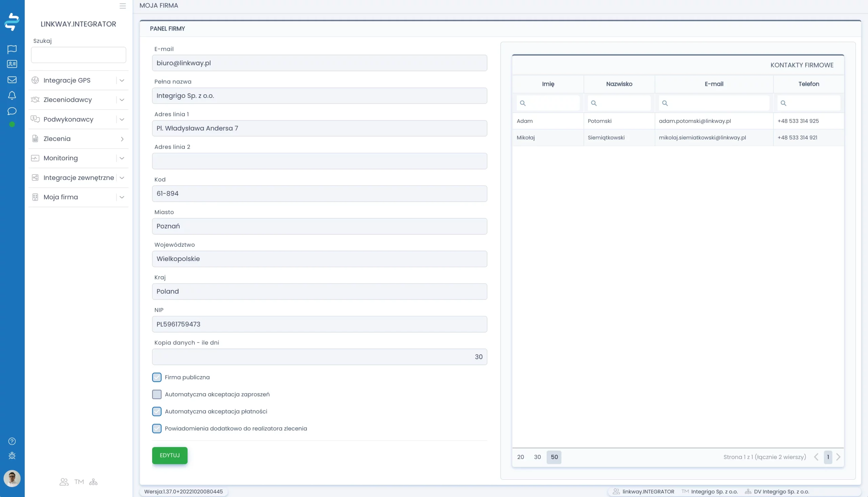Click the Zleceniodawcy handshake icon

coord(35,100)
